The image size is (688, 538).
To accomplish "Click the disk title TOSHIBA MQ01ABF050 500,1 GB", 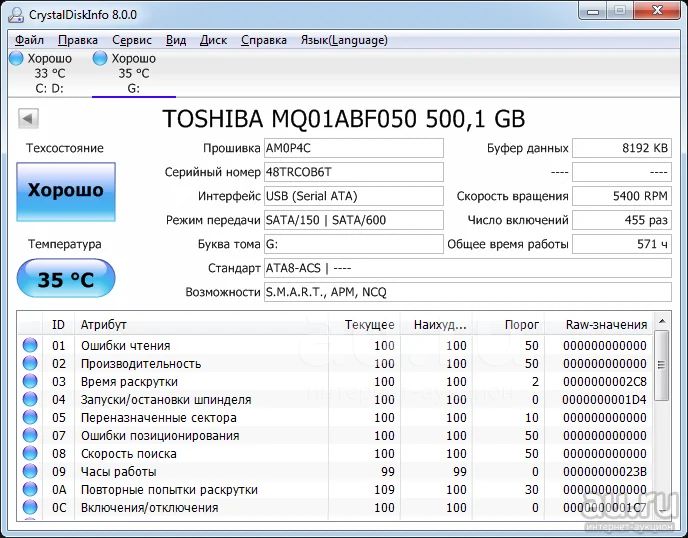I will (344, 118).
